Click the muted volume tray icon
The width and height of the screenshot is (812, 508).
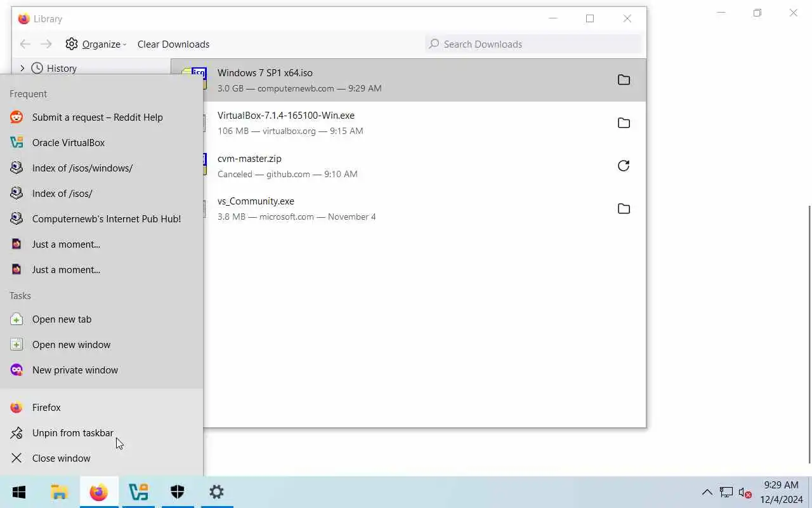click(x=745, y=492)
